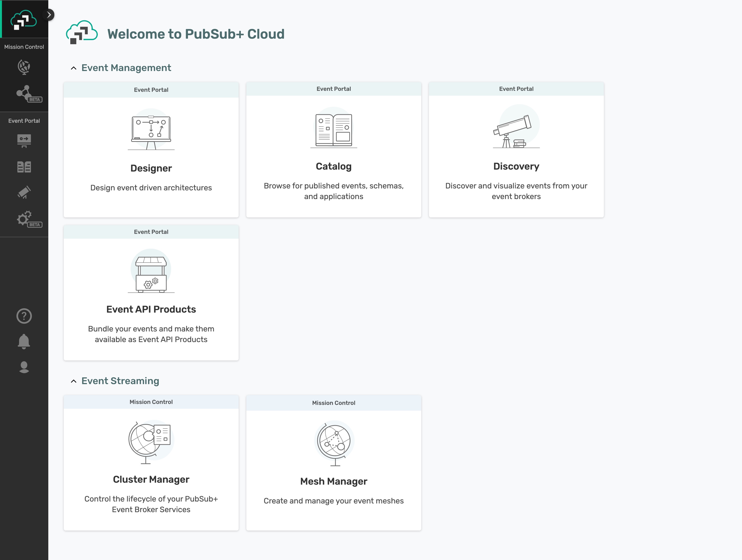The height and width of the screenshot is (560, 742).
Task: Collapse the Event Streaming section
Action: coord(73,381)
